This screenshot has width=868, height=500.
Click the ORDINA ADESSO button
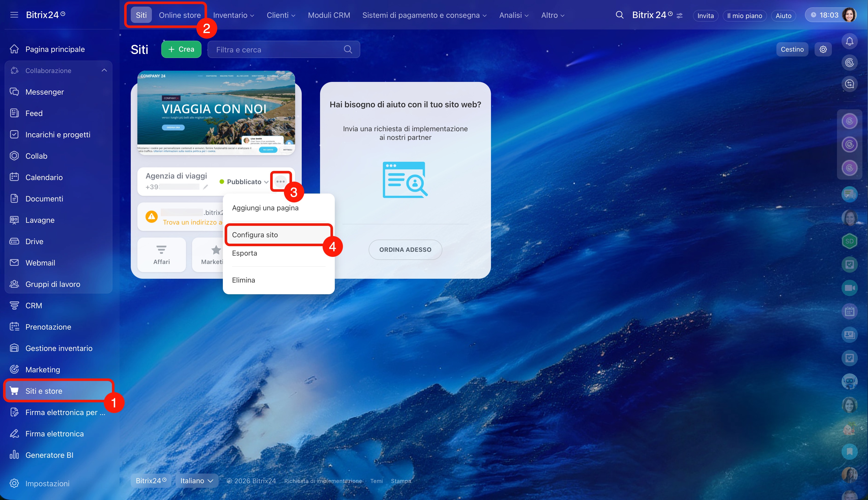405,250
